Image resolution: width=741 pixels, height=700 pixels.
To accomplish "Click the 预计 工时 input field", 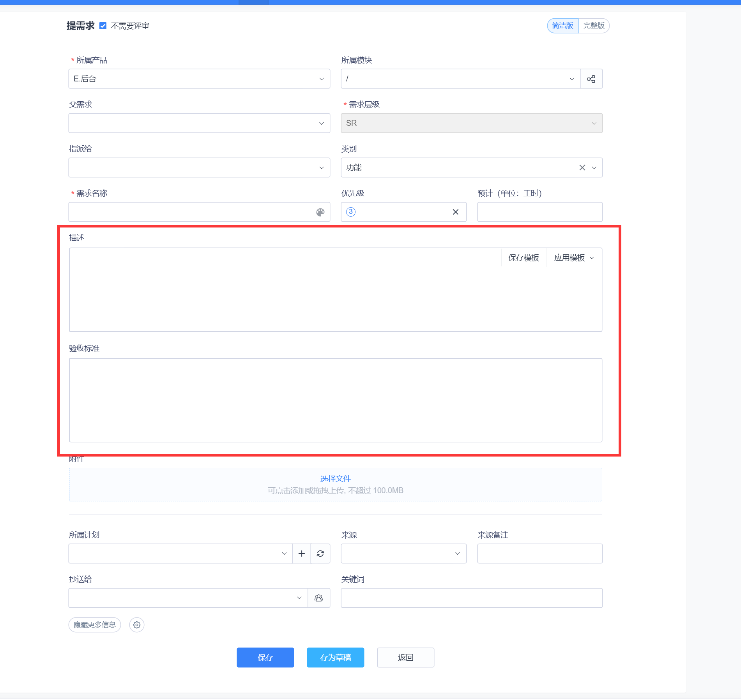I will (540, 212).
